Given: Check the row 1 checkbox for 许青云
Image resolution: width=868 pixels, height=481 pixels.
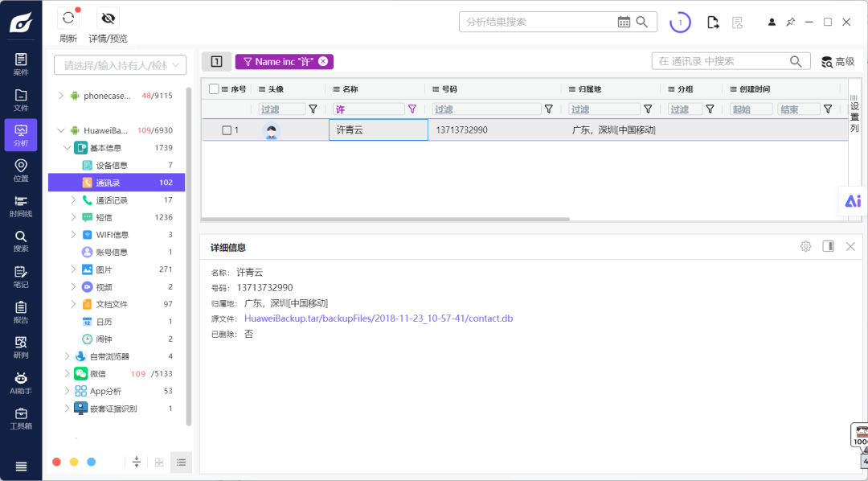Looking at the screenshot, I should click(227, 130).
